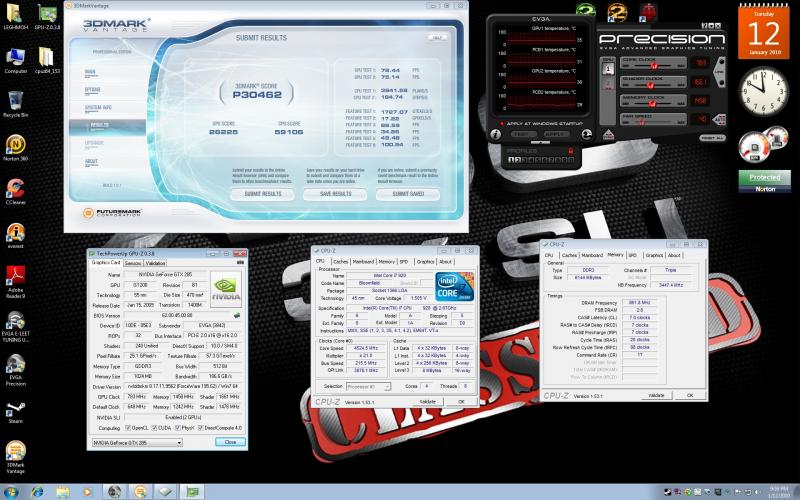Click Submit Results button in 3DMark Vantage
This screenshot has width=800, height=500.
pyautogui.click(x=262, y=194)
